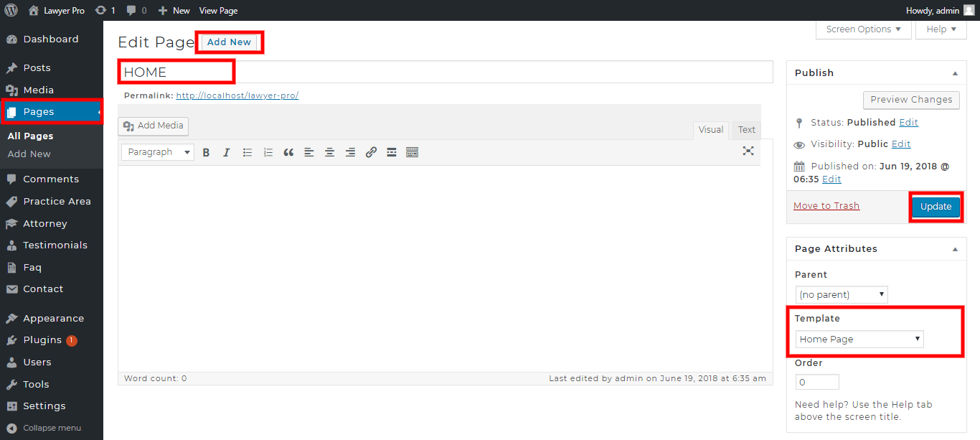Click the Add Media button
This screenshot has width=980, height=440.
(x=154, y=126)
